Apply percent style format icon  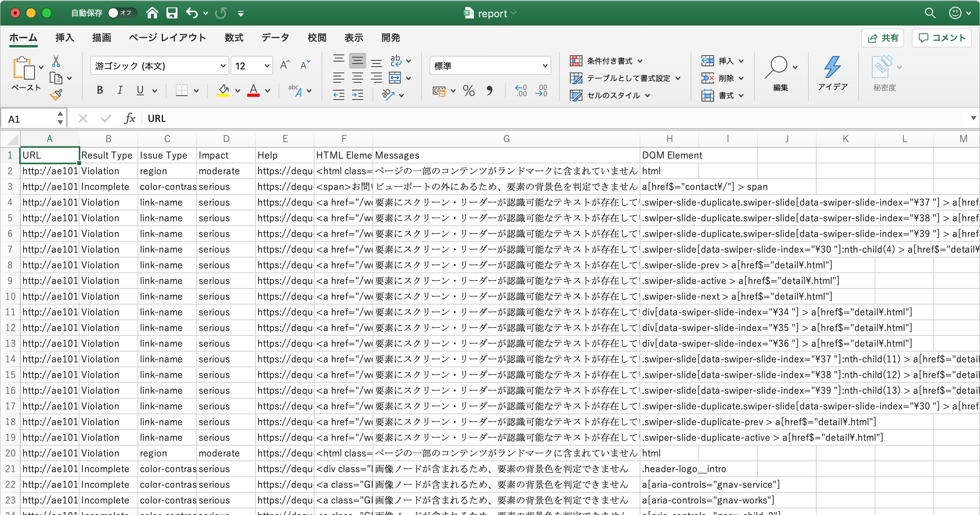coord(468,91)
